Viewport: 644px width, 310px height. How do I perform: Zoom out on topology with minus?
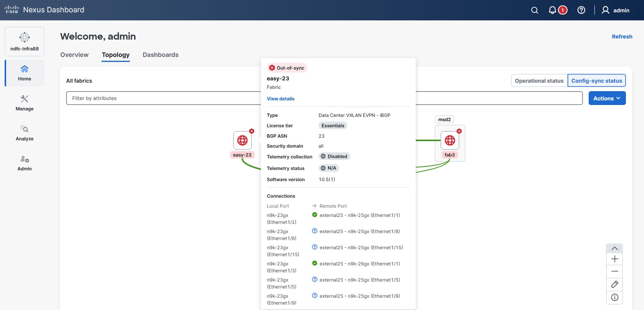pos(614,272)
